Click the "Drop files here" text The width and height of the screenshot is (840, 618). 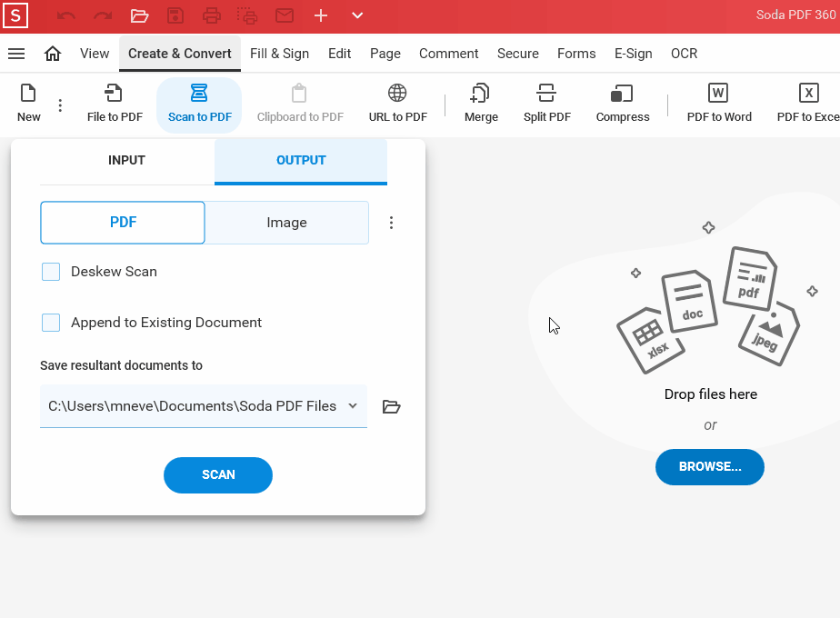[x=711, y=394]
